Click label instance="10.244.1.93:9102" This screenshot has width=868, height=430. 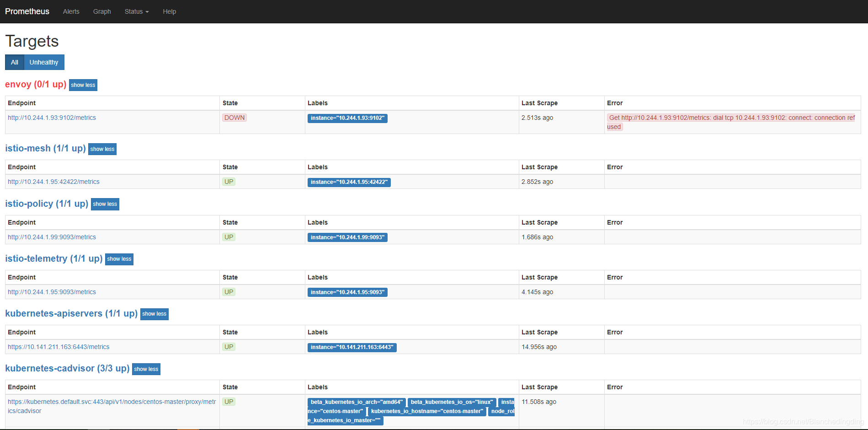point(347,118)
